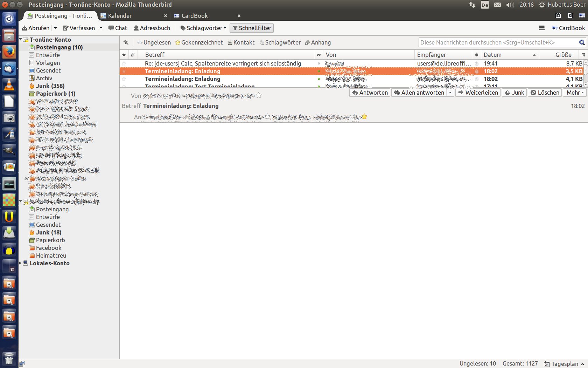Expand the Schlagwörter toolbar dropdown
This screenshot has height=368, width=588.
[203, 28]
